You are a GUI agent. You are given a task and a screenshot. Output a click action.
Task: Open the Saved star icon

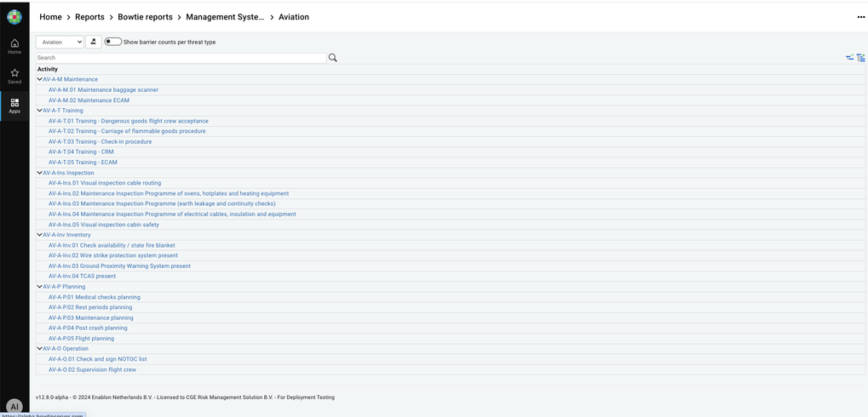pos(14,76)
